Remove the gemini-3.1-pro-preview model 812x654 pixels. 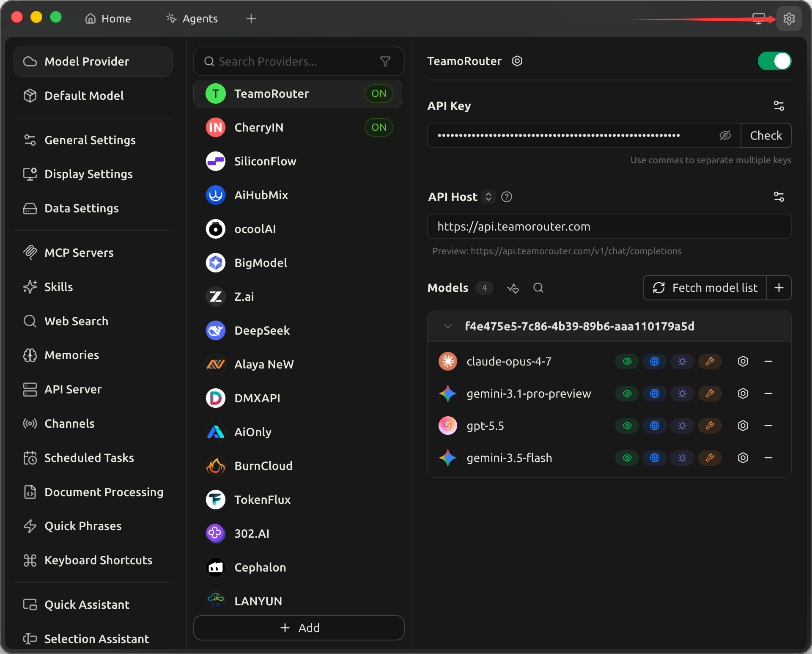coord(768,393)
